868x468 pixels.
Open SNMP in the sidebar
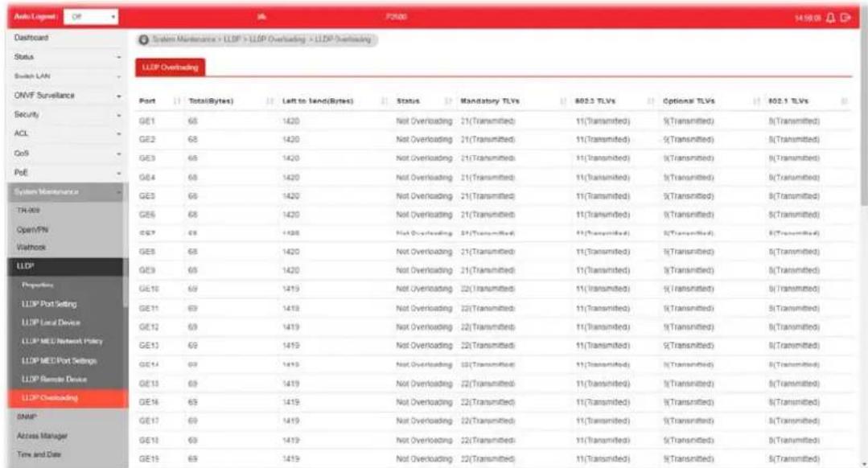[x=27, y=417]
